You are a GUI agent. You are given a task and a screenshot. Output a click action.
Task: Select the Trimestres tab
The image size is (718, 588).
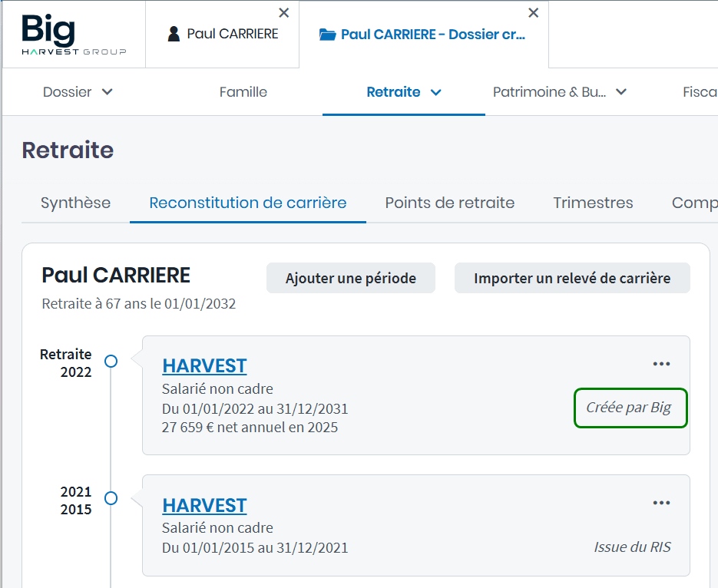(593, 203)
